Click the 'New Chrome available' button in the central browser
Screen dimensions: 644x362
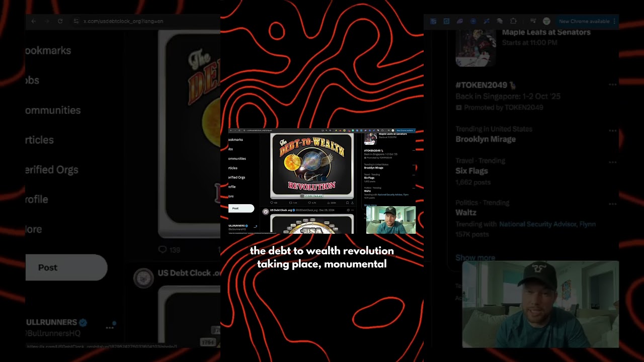click(405, 130)
